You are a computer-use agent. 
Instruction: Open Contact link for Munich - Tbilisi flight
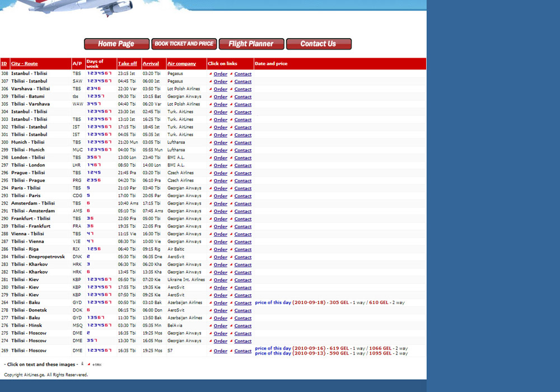[243, 143]
